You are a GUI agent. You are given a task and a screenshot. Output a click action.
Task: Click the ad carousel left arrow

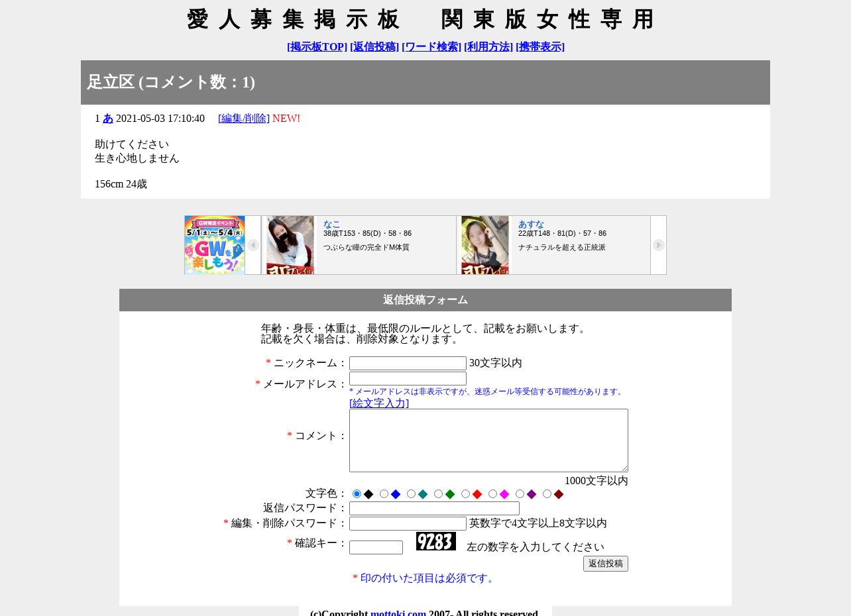point(253,245)
